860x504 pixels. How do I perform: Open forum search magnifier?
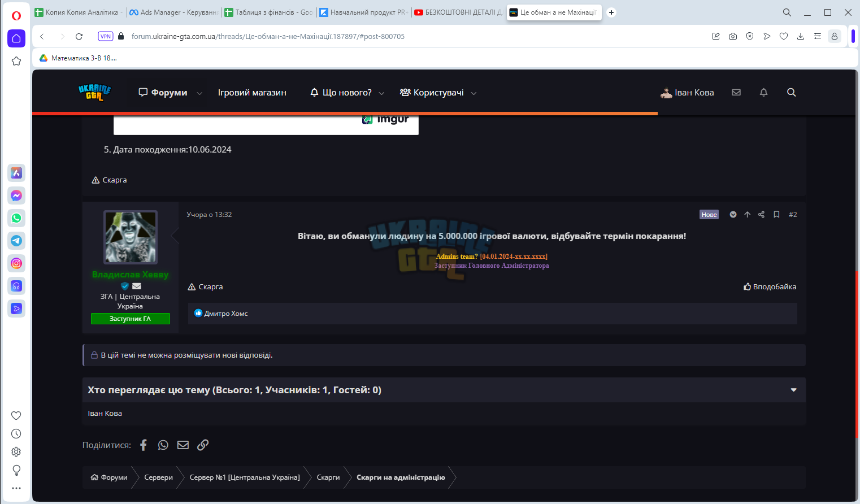792,92
